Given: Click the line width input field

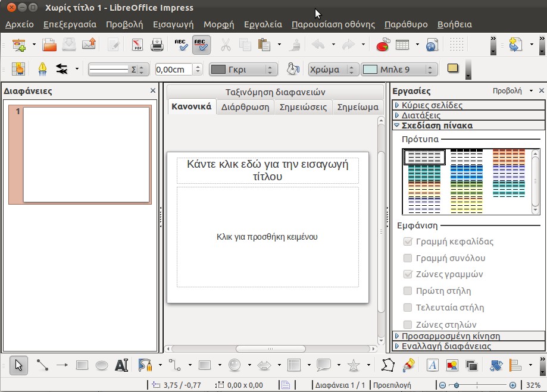Looking at the screenshot, I should (x=174, y=70).
